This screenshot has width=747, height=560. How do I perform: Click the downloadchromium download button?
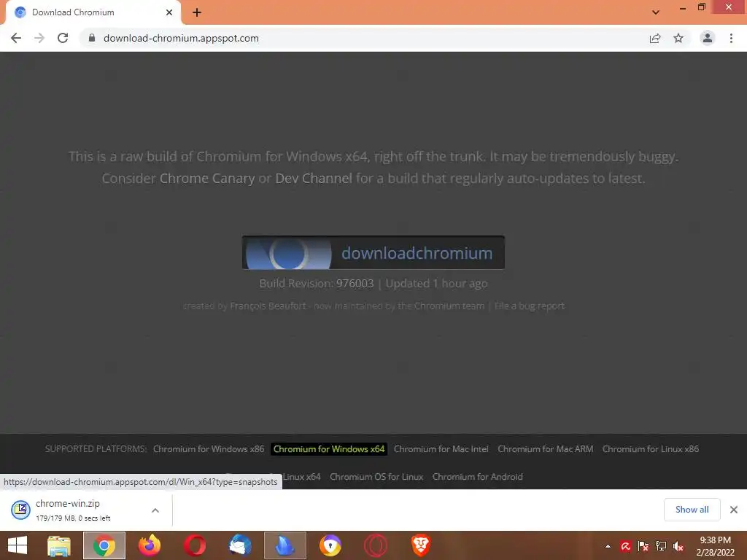click(x=373, y=252)
